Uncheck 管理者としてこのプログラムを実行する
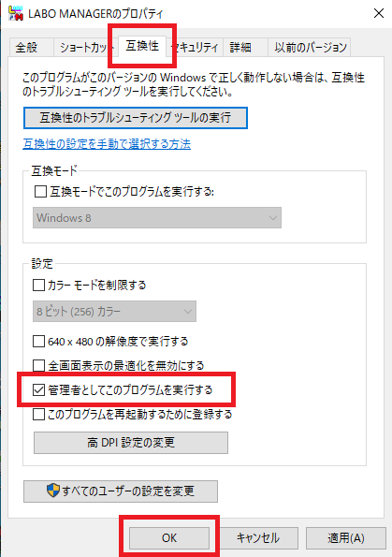 coord(38,390)
